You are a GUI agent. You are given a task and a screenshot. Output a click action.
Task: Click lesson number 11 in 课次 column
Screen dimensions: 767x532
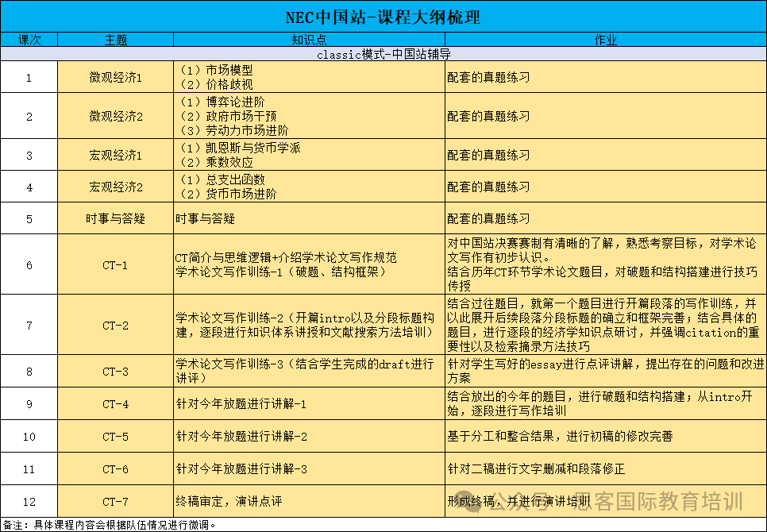click(29, 469)
